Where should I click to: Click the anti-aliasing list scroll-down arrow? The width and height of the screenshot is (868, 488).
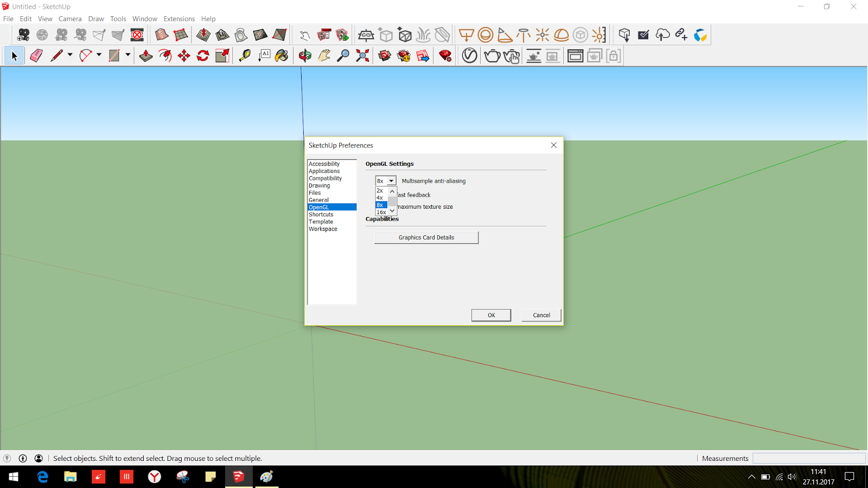point(392,211)
